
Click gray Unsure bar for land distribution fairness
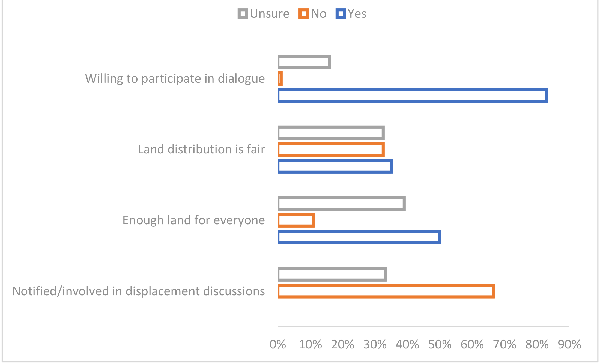331,133
